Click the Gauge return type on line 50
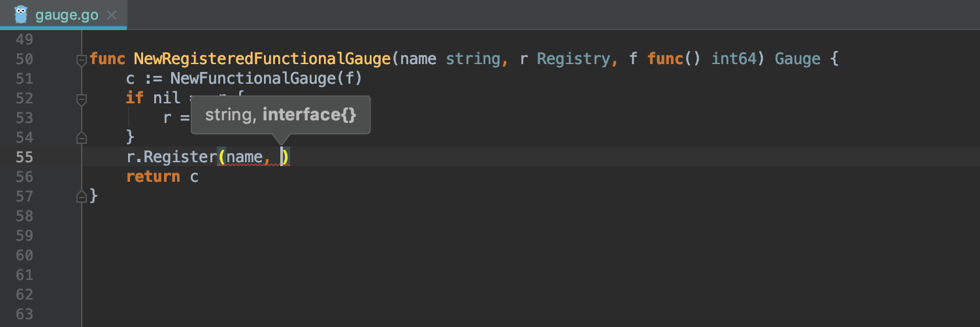Viewport: 980px width, 327px height. tap(798, 59)
